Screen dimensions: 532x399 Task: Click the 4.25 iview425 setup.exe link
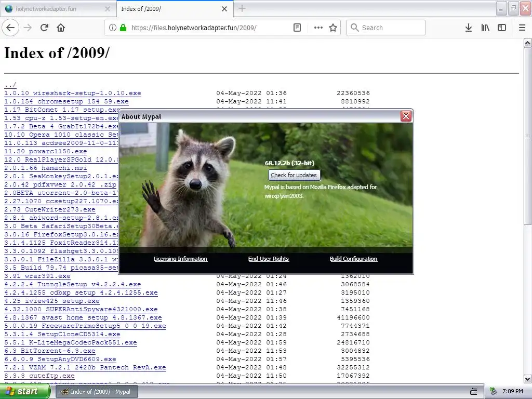coord(52,301)
